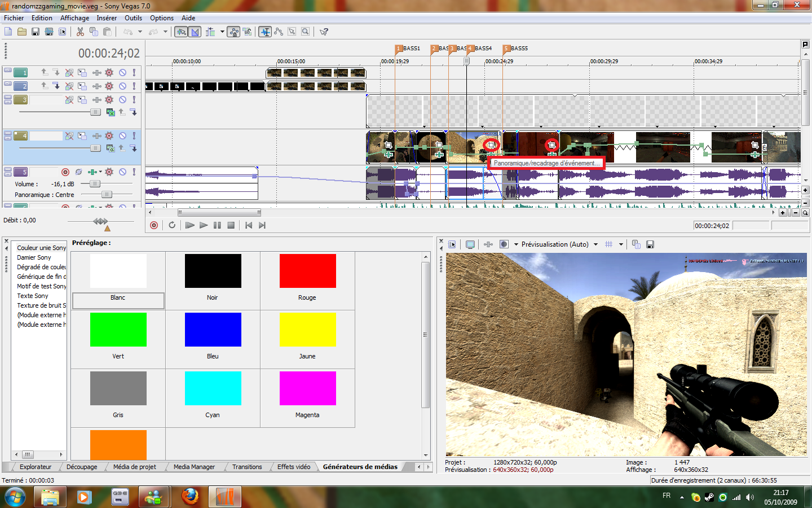Toggle Ignore Event Grouping
Viewport: 812px width, 508px height.
(x=248, y=32)
